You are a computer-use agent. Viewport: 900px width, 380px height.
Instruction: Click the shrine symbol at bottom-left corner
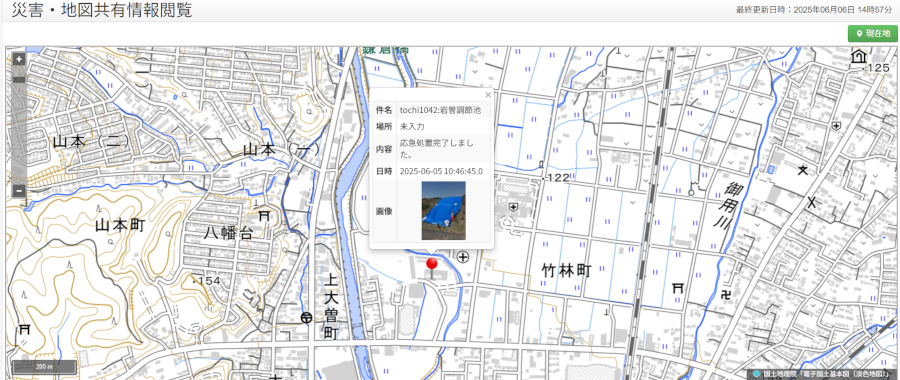[x=24, y=329]
